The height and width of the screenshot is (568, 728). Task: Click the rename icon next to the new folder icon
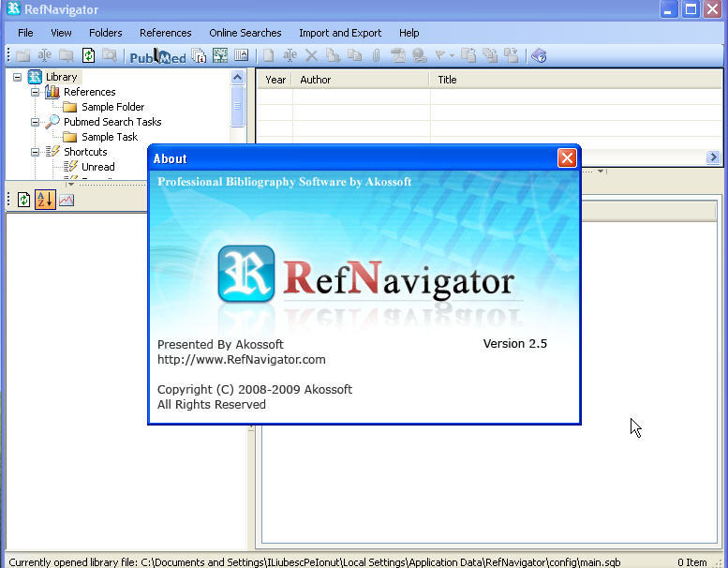(45, 55)
